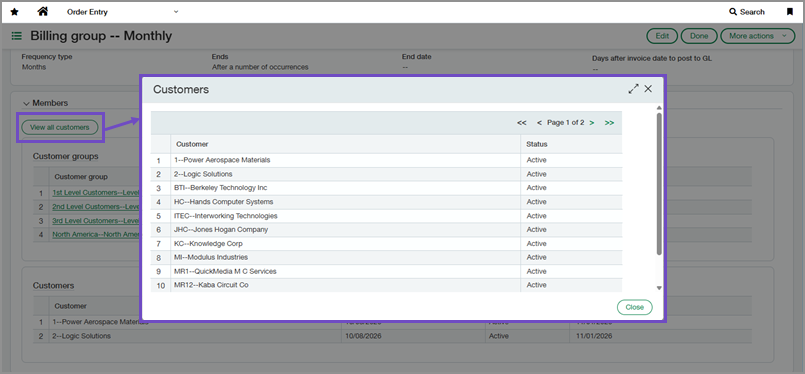Click the Edit button

662,36
